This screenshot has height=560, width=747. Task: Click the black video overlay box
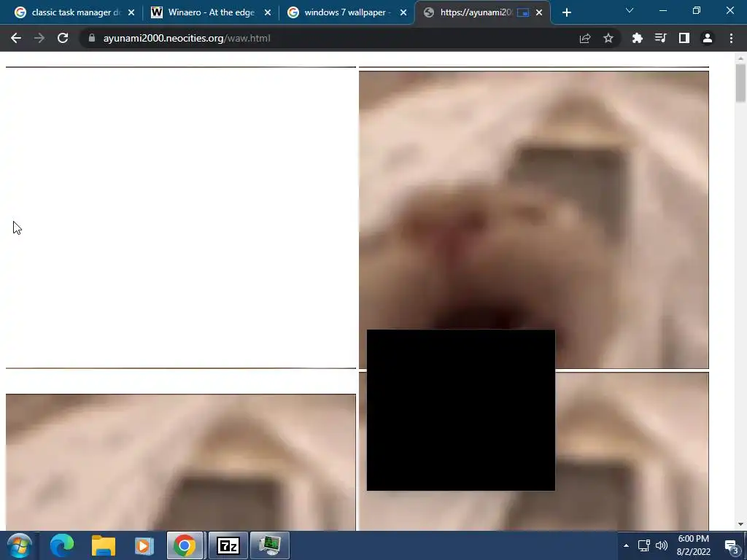(461, 410)
